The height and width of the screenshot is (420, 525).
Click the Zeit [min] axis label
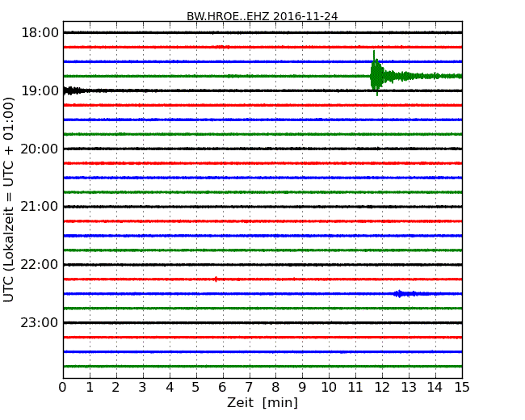(262, 402)
